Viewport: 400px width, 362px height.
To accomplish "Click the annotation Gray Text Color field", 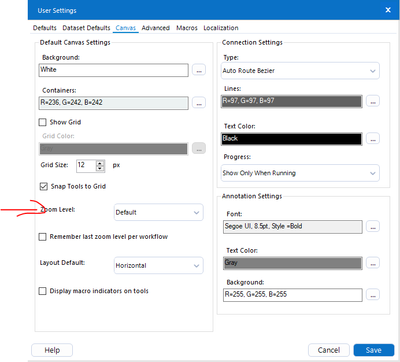I will (x=293, y=263).
